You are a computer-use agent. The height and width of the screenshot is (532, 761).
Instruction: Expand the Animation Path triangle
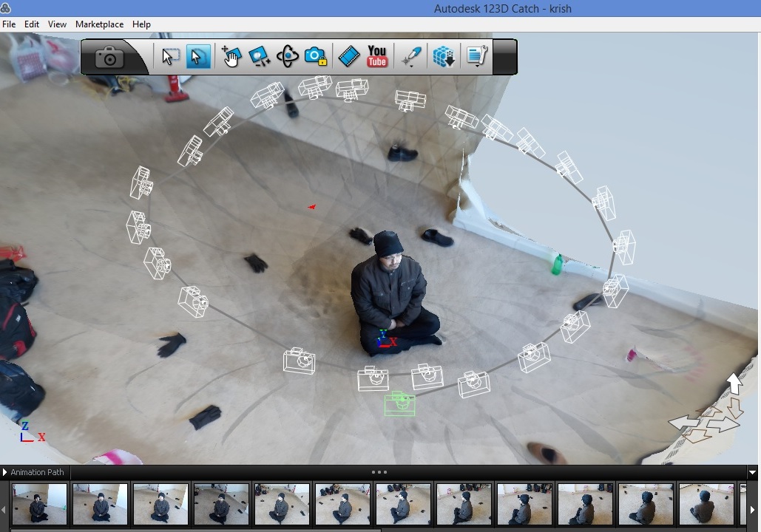click(x=4, y=472)
